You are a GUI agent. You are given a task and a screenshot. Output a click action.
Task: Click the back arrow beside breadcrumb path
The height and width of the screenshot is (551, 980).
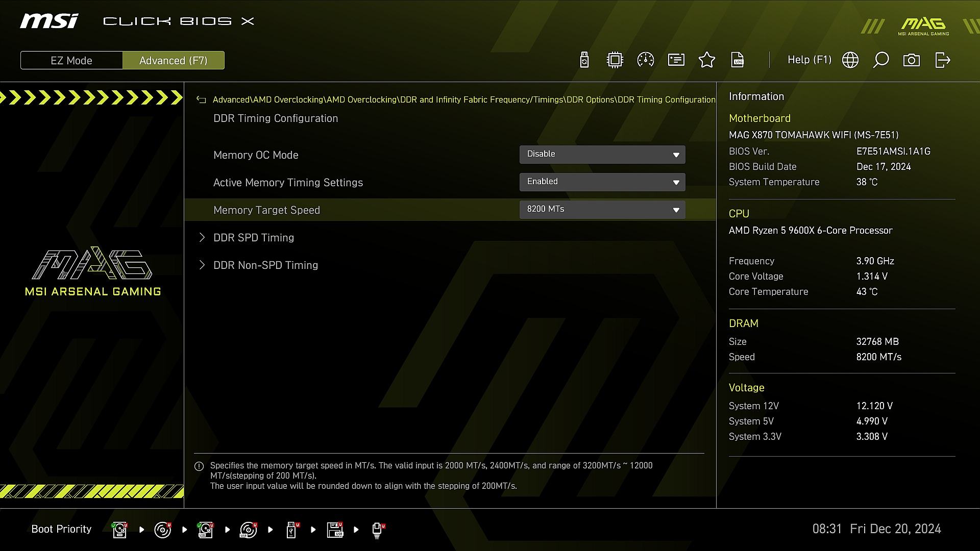coord(201,100)
